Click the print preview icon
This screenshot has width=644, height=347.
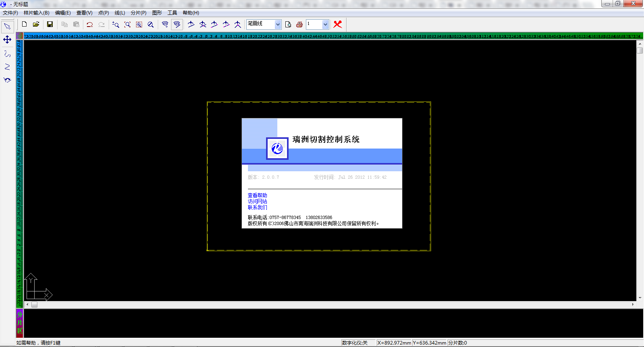pyautogui.click(x=288, y=25)
